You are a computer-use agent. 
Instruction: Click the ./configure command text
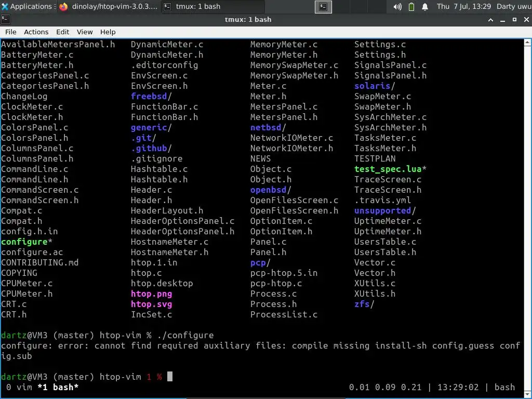pyautogui.click(x=185, y=335)
